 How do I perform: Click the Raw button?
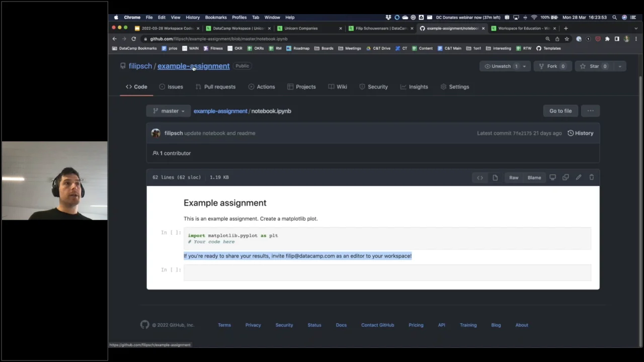pyautogui.click(x=514, y=177)
